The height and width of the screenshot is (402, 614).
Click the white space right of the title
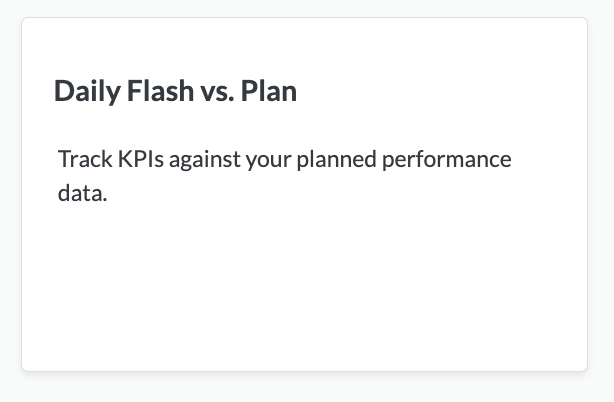(x=440, y=91)
